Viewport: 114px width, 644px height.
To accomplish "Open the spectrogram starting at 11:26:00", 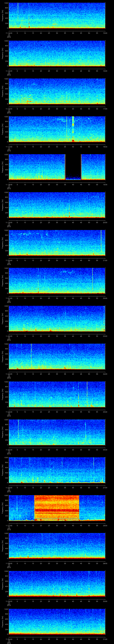I will (x=57, y=470).
